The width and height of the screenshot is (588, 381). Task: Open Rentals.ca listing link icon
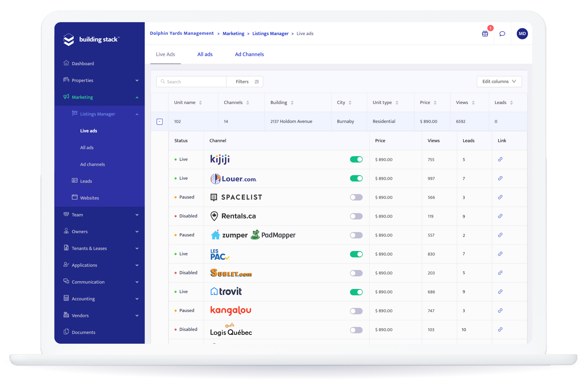(x=500, y=216)
